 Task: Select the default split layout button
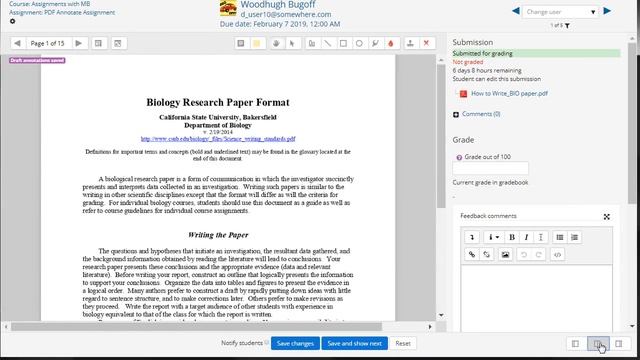[598, 344]
